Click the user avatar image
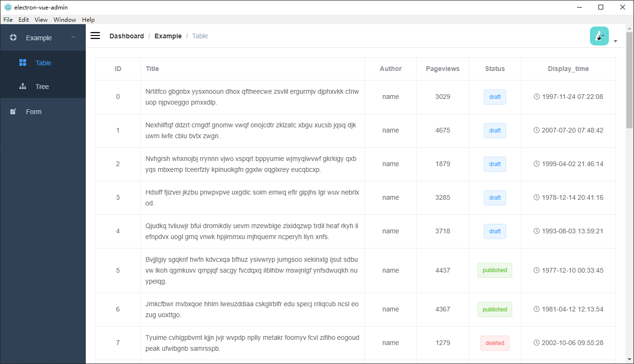 coord(599,36)
